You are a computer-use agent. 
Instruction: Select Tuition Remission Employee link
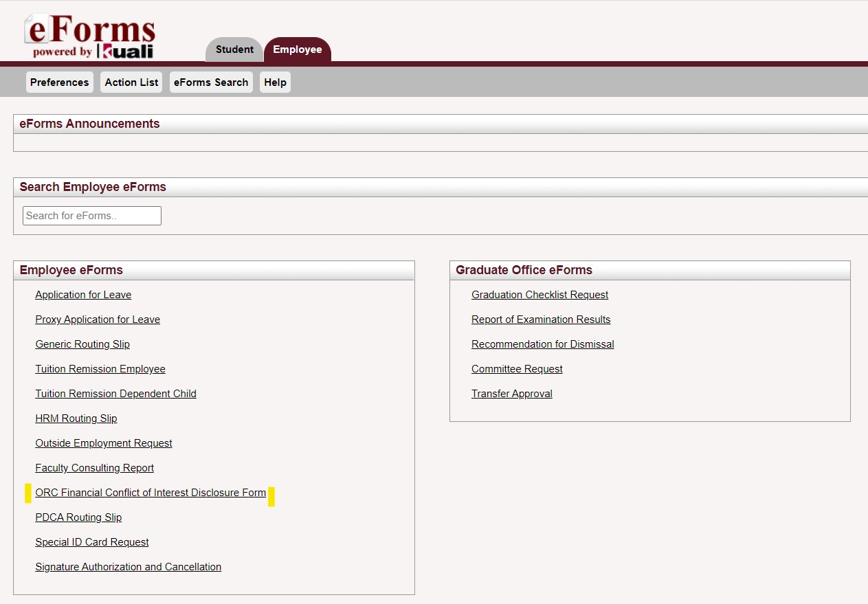[100, 369]
